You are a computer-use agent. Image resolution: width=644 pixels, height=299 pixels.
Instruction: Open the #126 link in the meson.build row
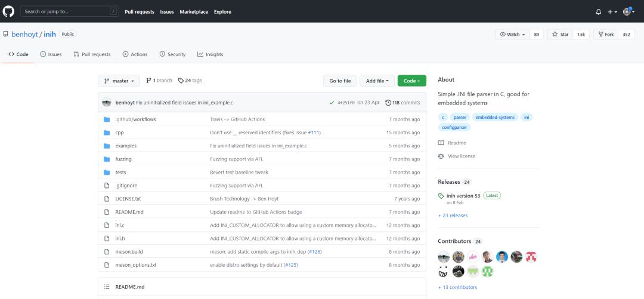314,252
